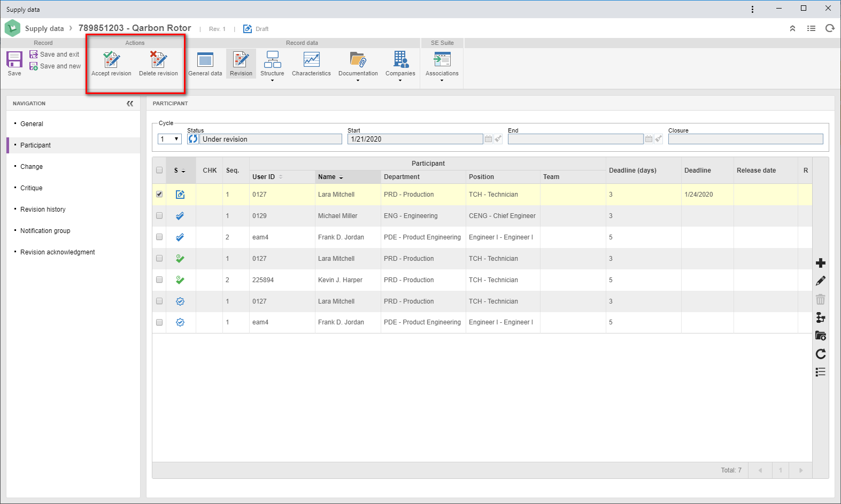Open Revision history navigation item

pos(43,210)
